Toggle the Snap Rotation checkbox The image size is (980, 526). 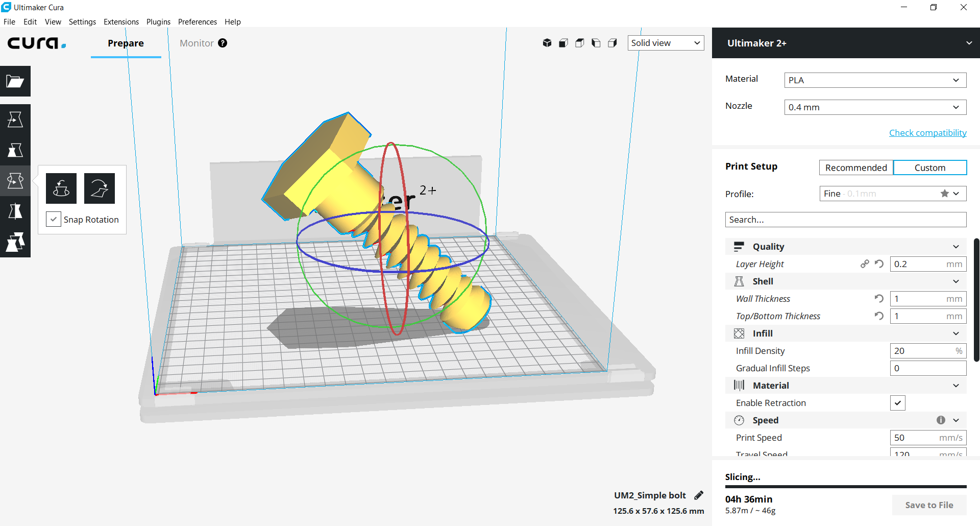pos(54,219)
